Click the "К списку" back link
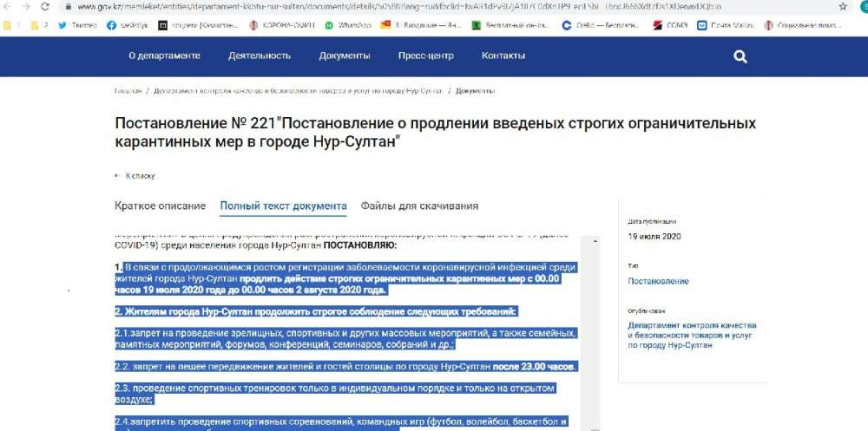This screenshot has width=868, height=431. [x=137, y=176]
